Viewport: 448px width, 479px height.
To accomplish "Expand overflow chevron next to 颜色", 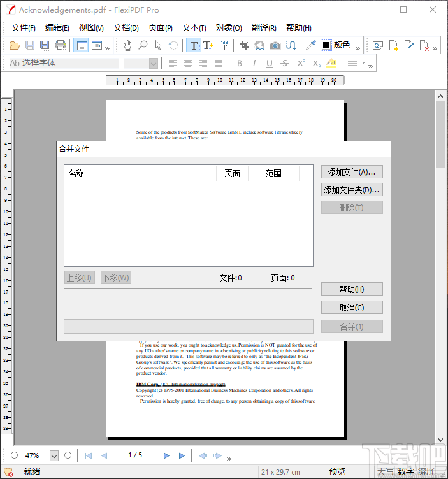I will coord(358,48).
